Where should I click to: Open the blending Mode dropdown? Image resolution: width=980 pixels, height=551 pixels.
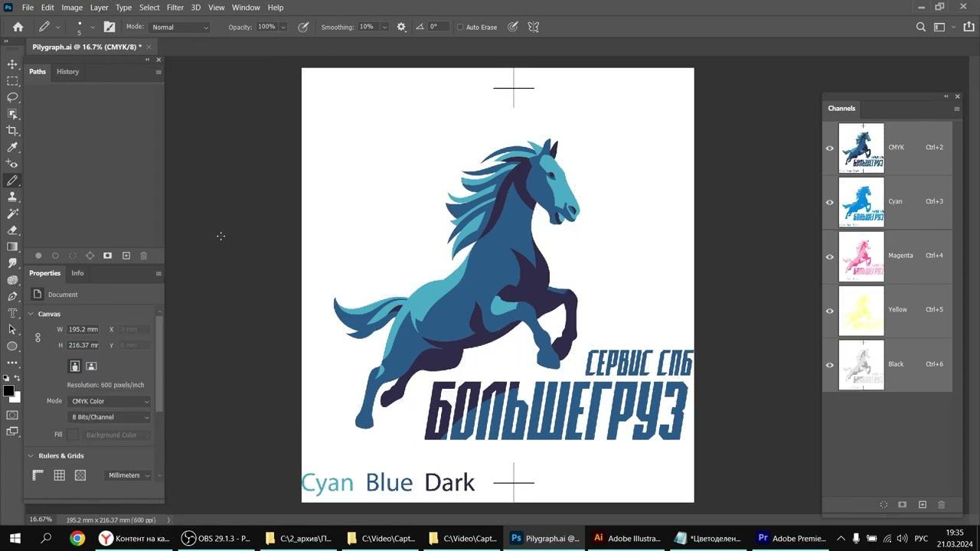[x=180, y=27]
